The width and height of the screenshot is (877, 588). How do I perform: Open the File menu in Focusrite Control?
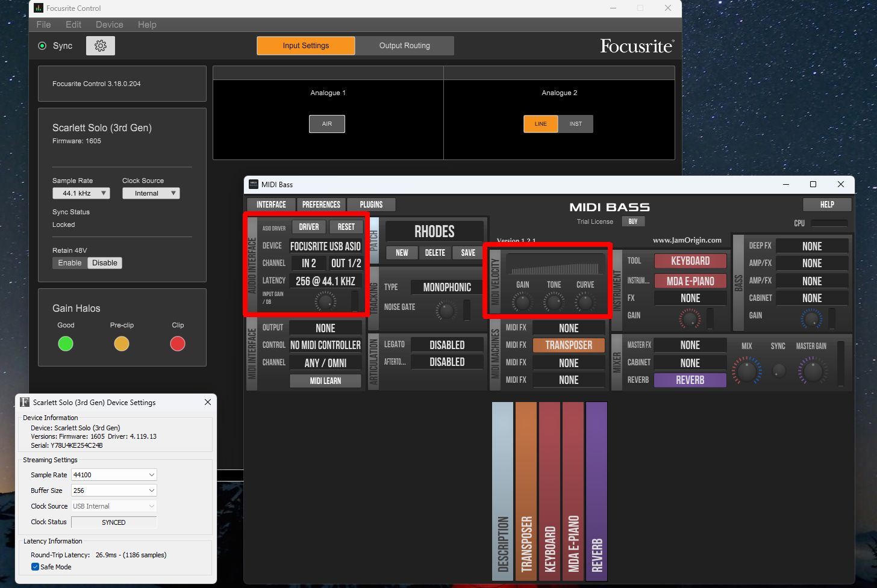[43, 25]
